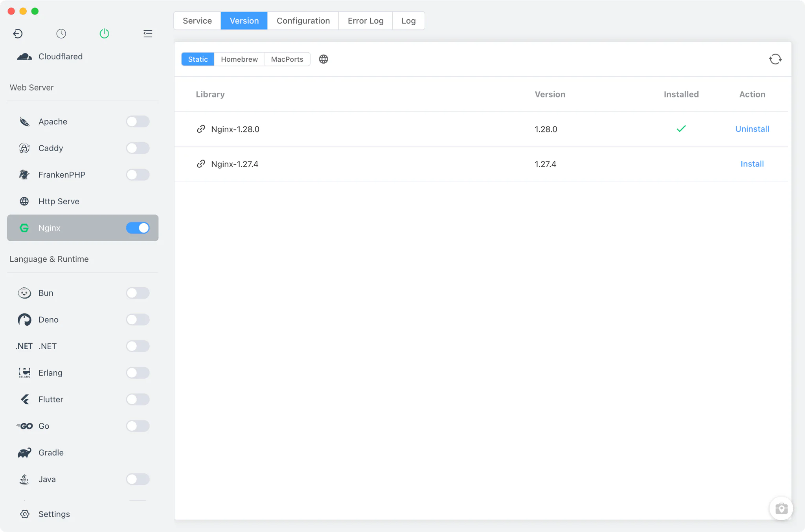Screen dimensions: 805x532
Task: Click the Nginx-1.27.4 library name
Action: click(235, 164)
